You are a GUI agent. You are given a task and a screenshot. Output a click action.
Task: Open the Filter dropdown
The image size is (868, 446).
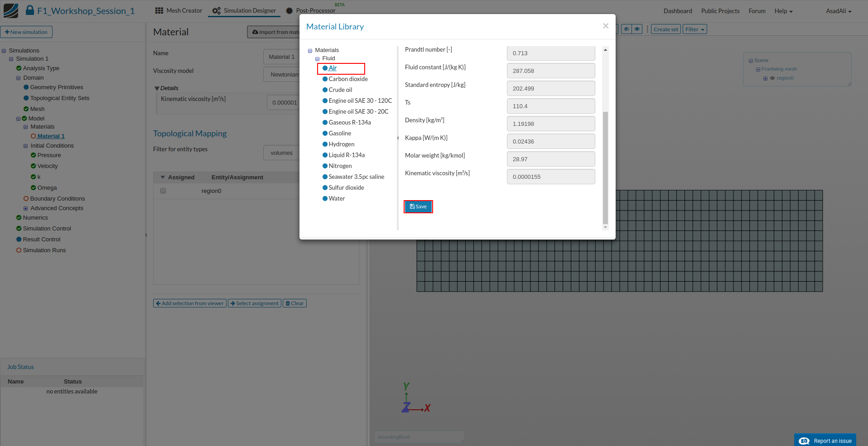[x=694, y=29]
